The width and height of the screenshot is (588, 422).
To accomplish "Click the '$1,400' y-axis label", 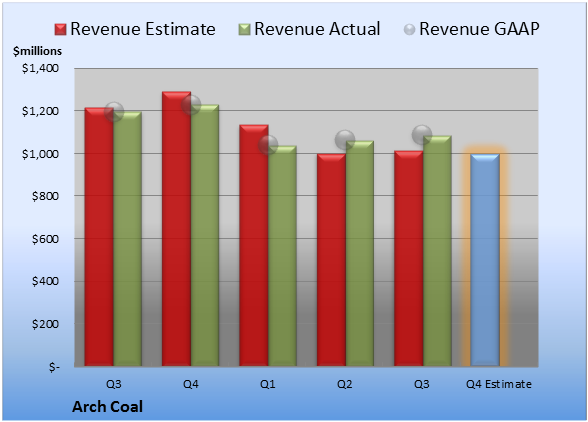I will click(x=40, y=68).
